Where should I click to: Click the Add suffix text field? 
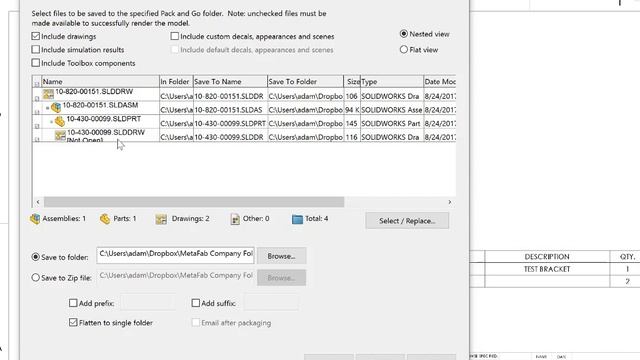click(271, 303)
